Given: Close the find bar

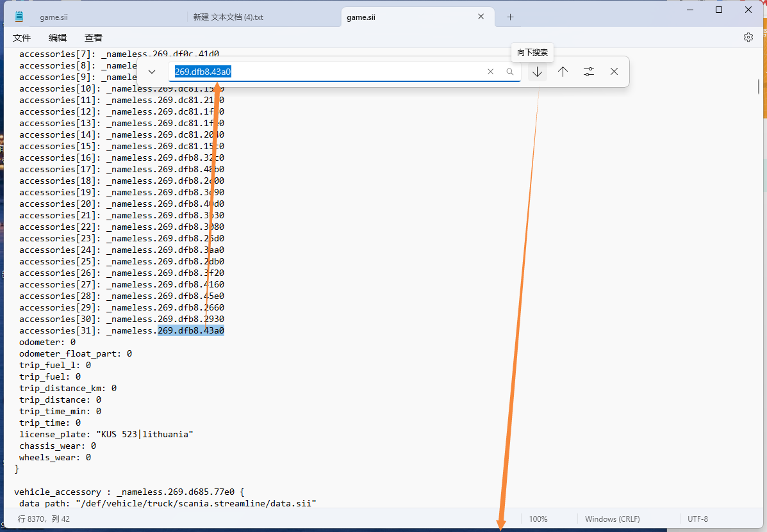Looking at the screenshot, I should point(614,72).
